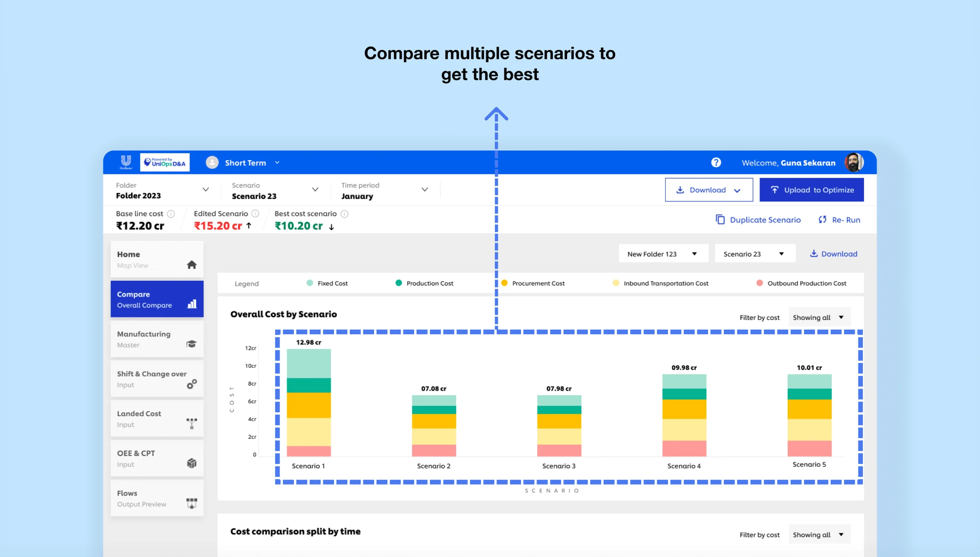Open Manufacturing Master section

pyautogui.click(x=157, y=339)
